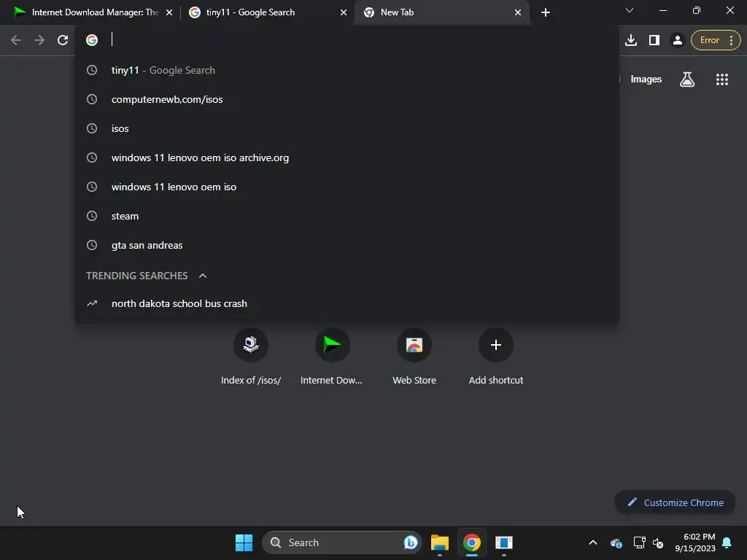Select the steam suggestion
The width and height of the screenshot is (747, 560).
[347, 216]
